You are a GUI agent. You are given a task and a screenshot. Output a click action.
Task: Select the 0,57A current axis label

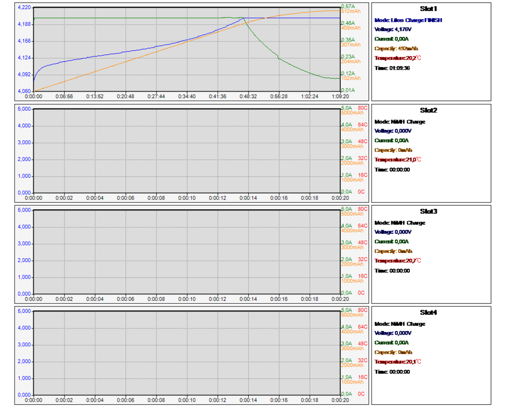click(347, 6)
